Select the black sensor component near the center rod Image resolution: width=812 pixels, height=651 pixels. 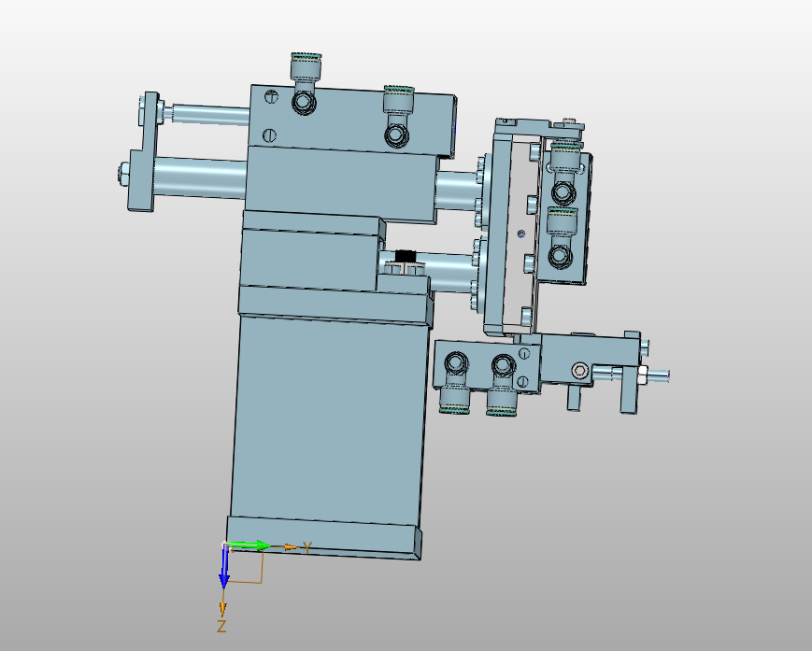point(406,256)
